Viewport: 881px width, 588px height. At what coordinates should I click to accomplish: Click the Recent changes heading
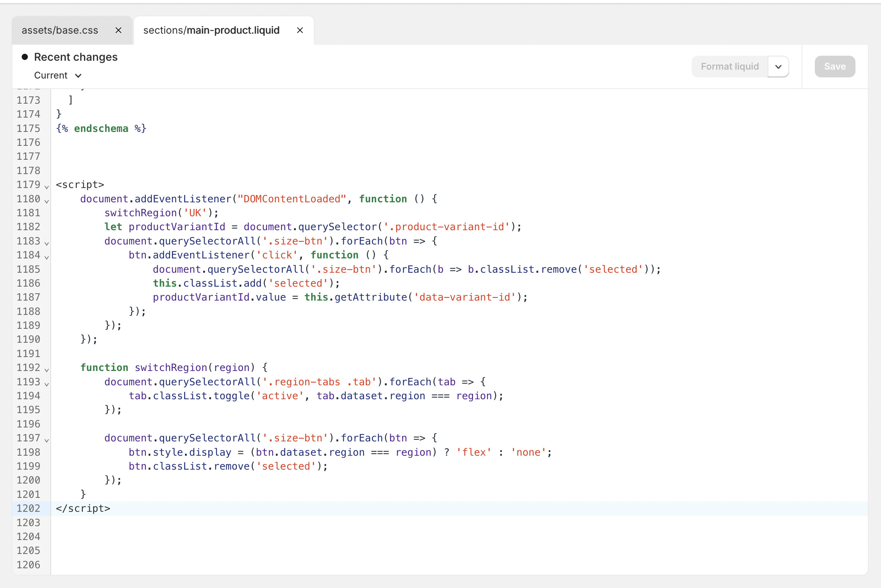76,57
